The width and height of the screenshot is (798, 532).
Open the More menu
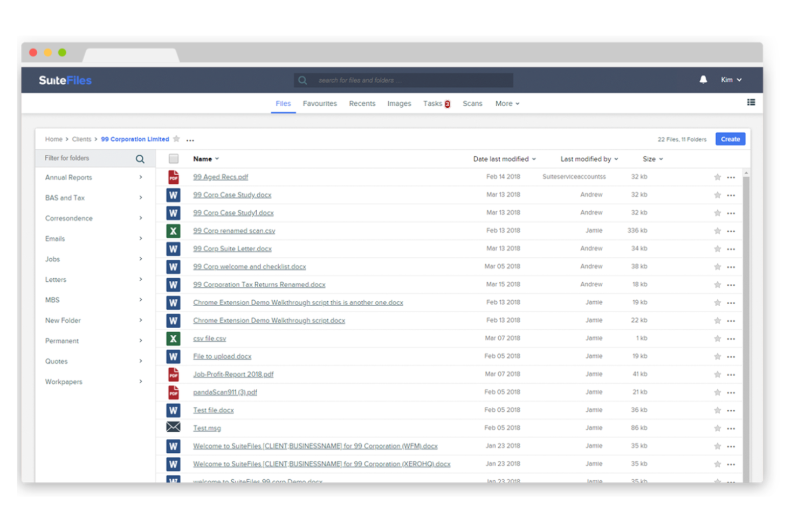[506, 103]
